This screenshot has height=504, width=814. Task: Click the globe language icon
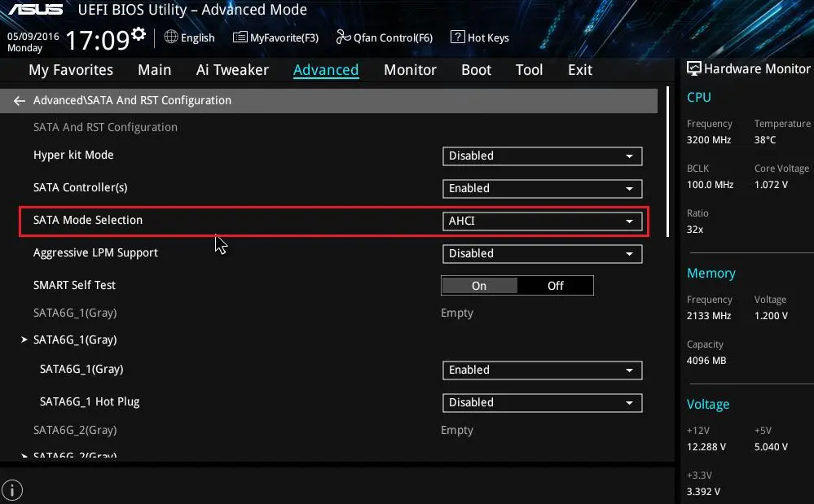(171, 37)
